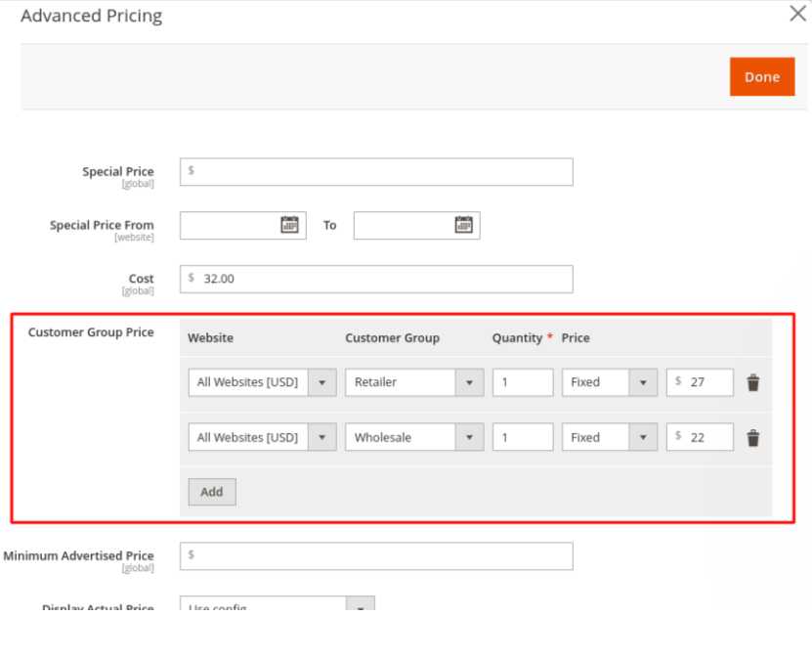Edit the Wholesale price value 22
The height and width of the screenshot is (660, 812).
(x=705, y=438)
